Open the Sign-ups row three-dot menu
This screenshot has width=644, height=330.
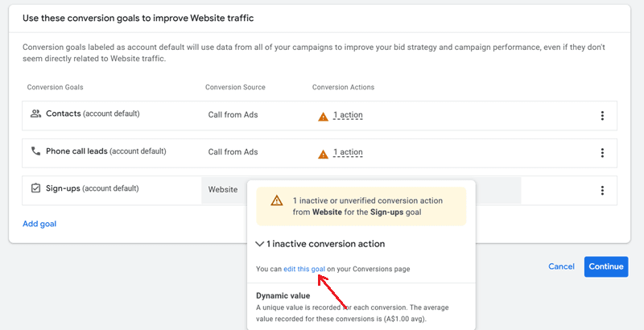coord(602,191)
